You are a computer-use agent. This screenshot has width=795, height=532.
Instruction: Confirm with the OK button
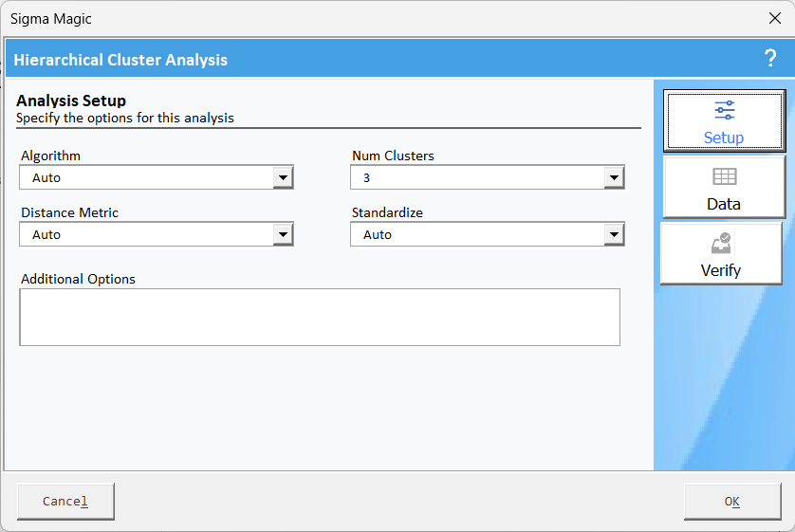point(731,502)
